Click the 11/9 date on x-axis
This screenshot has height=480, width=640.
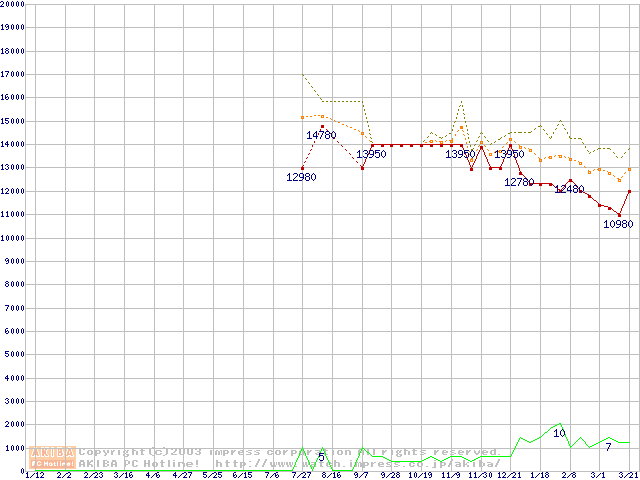click(450, 475)
